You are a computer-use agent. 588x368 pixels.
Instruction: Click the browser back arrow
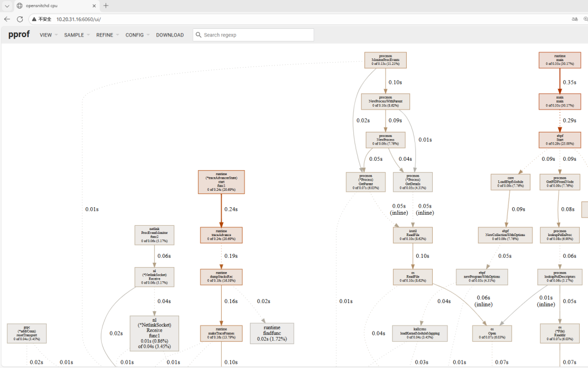pyautogui.click(x=7, y=19)
